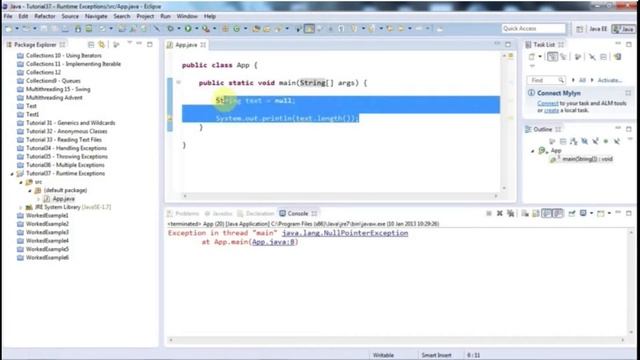640x360 pixels.
Task: Click the External Tools run icon
Action: pyautogui.click(x=206, y=29)
